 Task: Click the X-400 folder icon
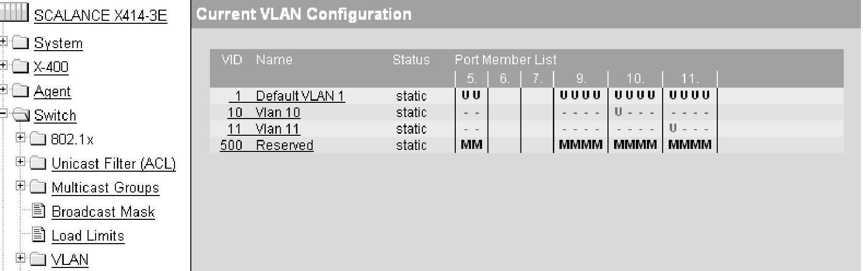pos(20,66)
